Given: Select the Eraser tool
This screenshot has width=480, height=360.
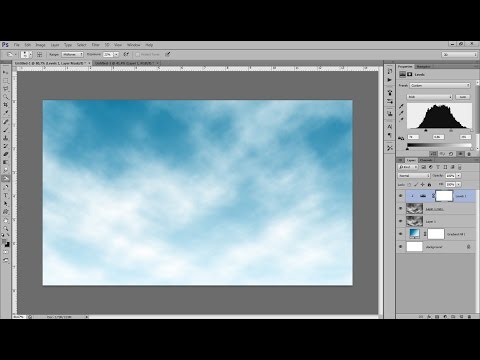Looking at the screenshot, I should [6, 154].
